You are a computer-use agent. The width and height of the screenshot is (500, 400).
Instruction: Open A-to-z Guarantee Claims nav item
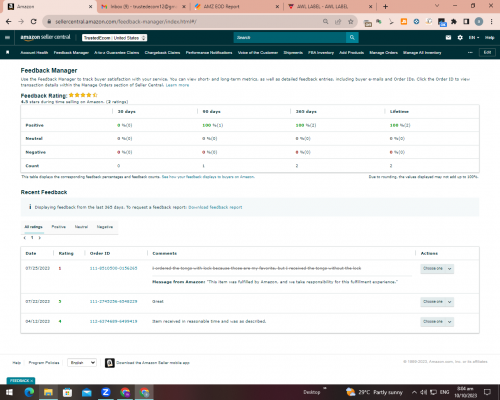point(117,53)
